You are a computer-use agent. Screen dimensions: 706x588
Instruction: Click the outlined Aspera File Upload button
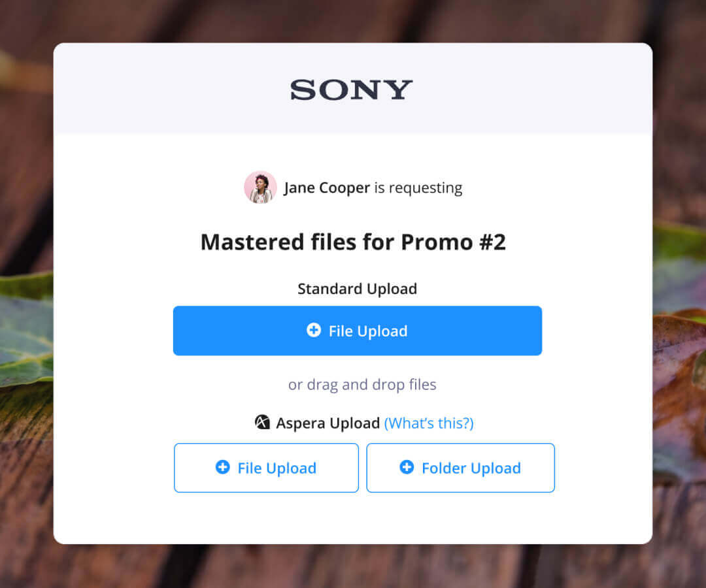point(266,468)
